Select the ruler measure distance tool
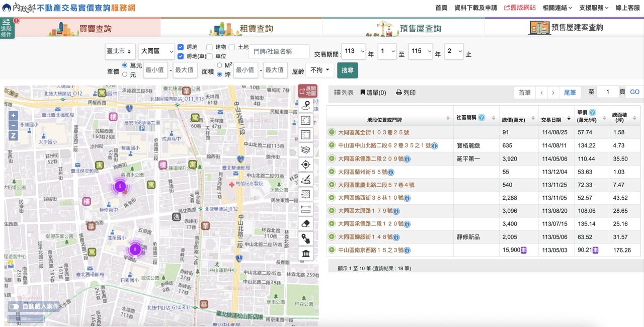Image resolution: width=644 pixels, height=327 pixels. point(305,209)
